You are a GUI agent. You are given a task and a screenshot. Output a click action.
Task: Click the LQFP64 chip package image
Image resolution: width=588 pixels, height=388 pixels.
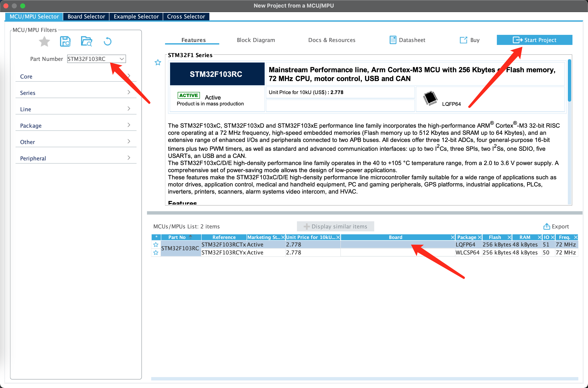430,98
